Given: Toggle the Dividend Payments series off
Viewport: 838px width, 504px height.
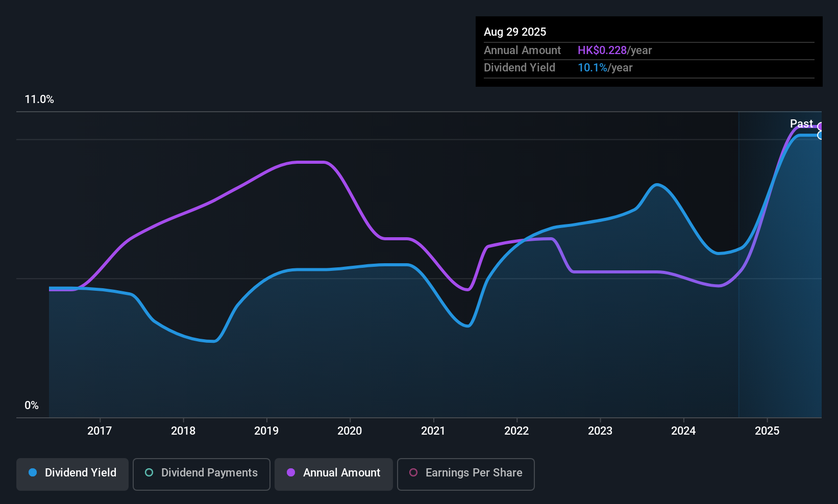Looking at the screenshot, I should pyautogui.click(x=201, y=474).
